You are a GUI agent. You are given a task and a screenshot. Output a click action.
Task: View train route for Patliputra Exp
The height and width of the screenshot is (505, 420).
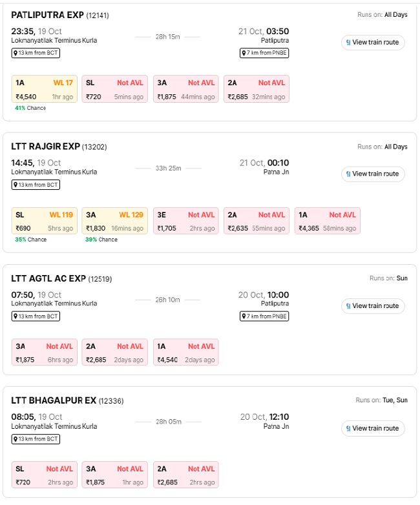373,42
